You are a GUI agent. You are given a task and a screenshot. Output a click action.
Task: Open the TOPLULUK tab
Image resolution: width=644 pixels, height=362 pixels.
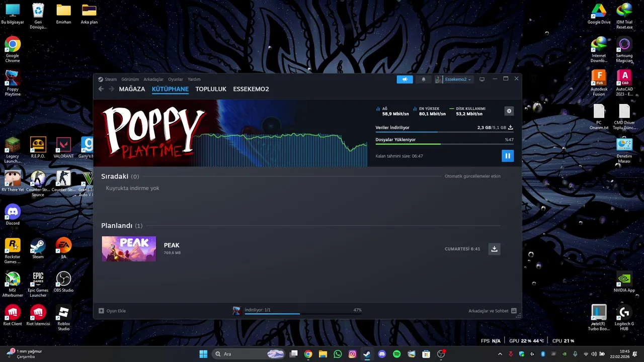coord(211,89)
